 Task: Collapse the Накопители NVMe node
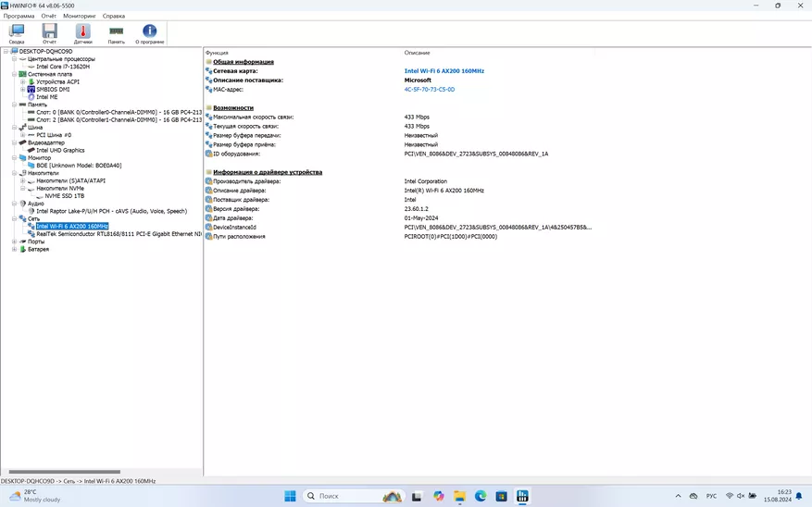point(23,189)
